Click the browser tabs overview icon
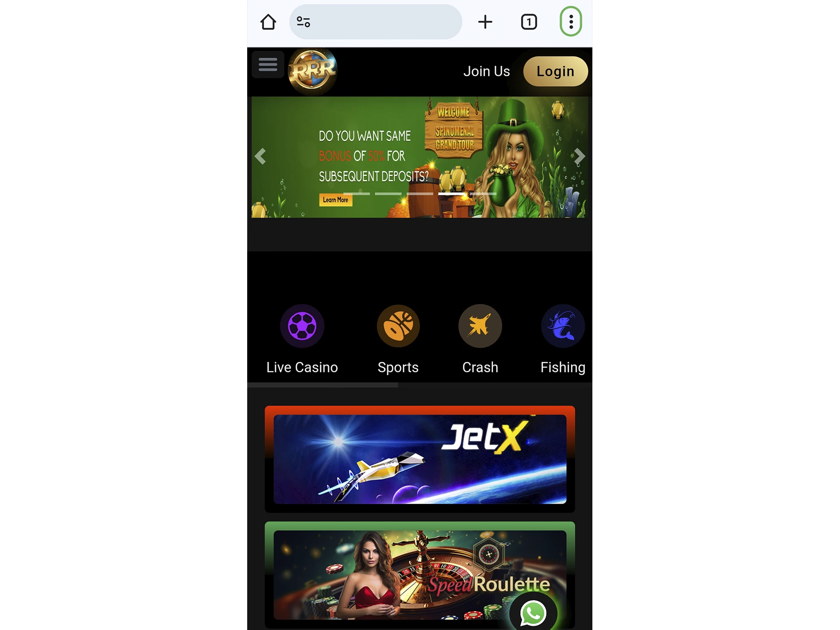This screenshot has width=840, height=630. pos(528,22)
